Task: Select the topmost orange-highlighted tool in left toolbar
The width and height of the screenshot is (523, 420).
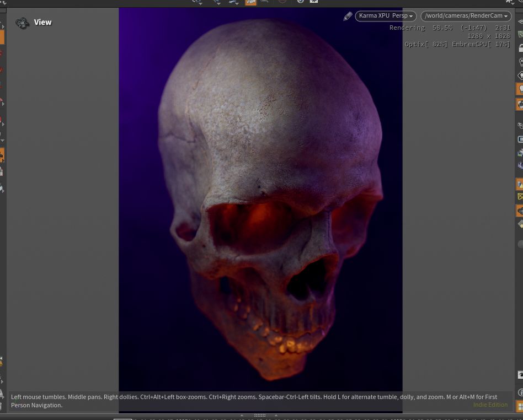Action: 2,37
